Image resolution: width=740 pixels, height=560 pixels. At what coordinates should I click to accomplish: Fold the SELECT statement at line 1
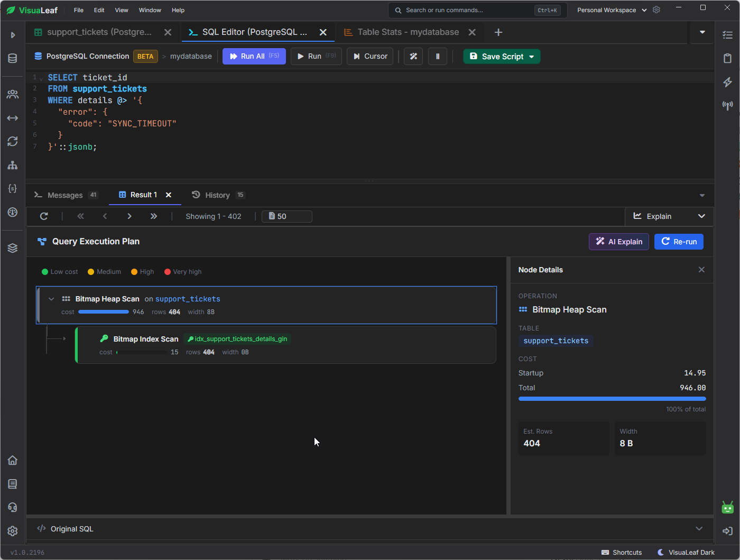(41, 79)
